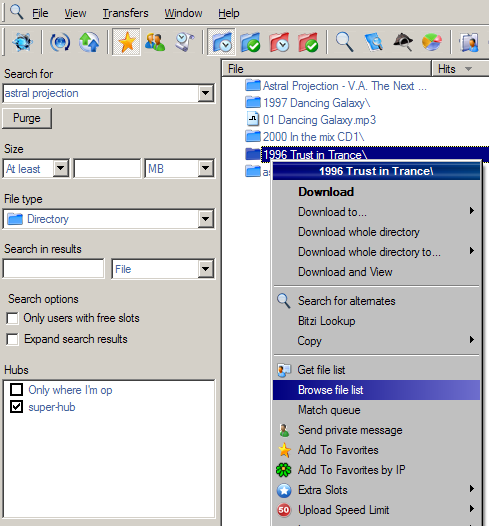Select Bitzi Lookup
The image size is (489, 526).
(x=376, y=321)
